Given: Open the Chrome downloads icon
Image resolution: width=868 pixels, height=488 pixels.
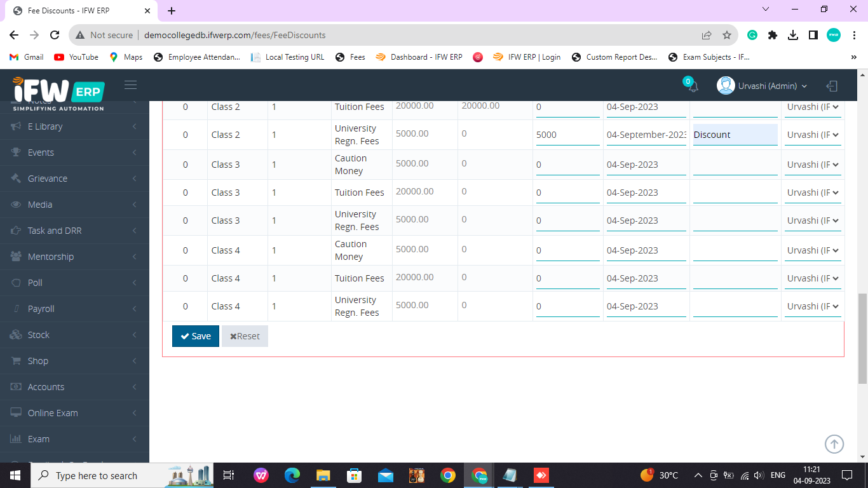Looking at the screenshot, I should click(793, 35).
